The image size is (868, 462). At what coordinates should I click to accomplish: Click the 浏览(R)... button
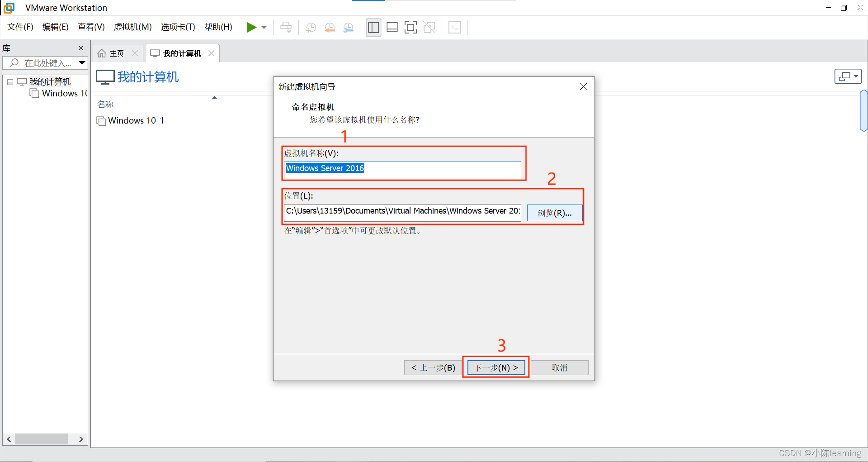pyautogui.click(x=555, y=213)
